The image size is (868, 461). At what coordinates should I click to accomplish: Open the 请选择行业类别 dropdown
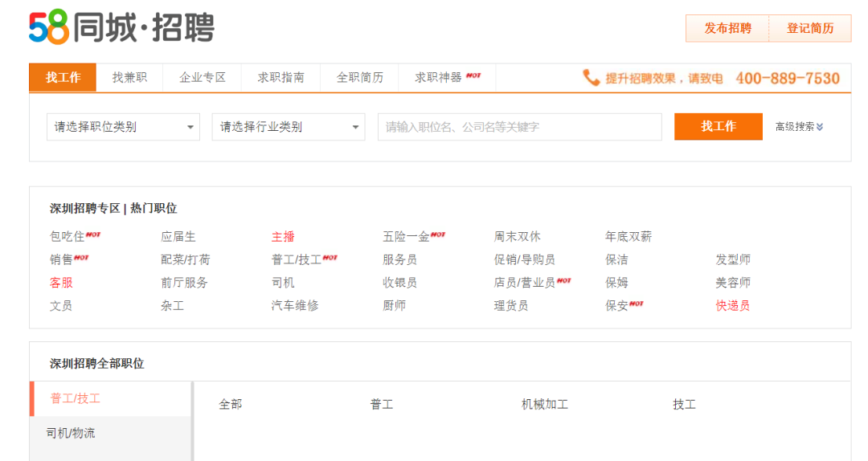(x=288, y=127)
